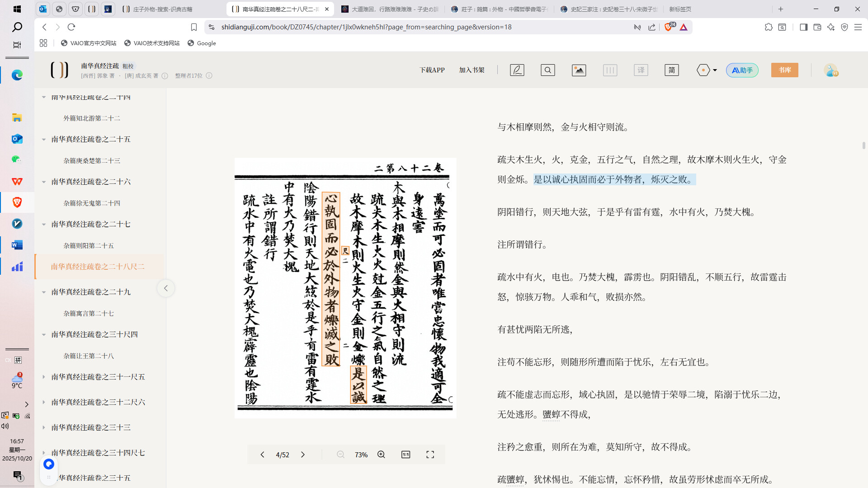
Task: Zoom in on the scanned page
Action: click(x=381, y=455)
